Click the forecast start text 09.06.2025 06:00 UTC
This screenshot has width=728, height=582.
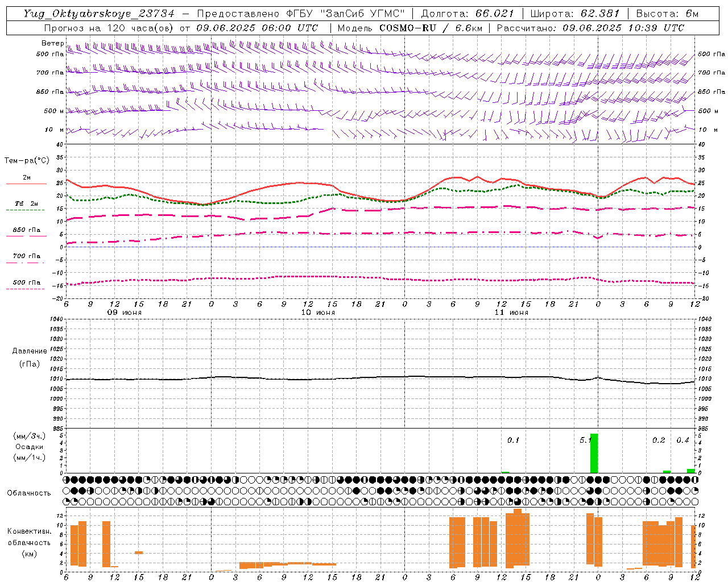pyautogui.click(x=257, y=28)
